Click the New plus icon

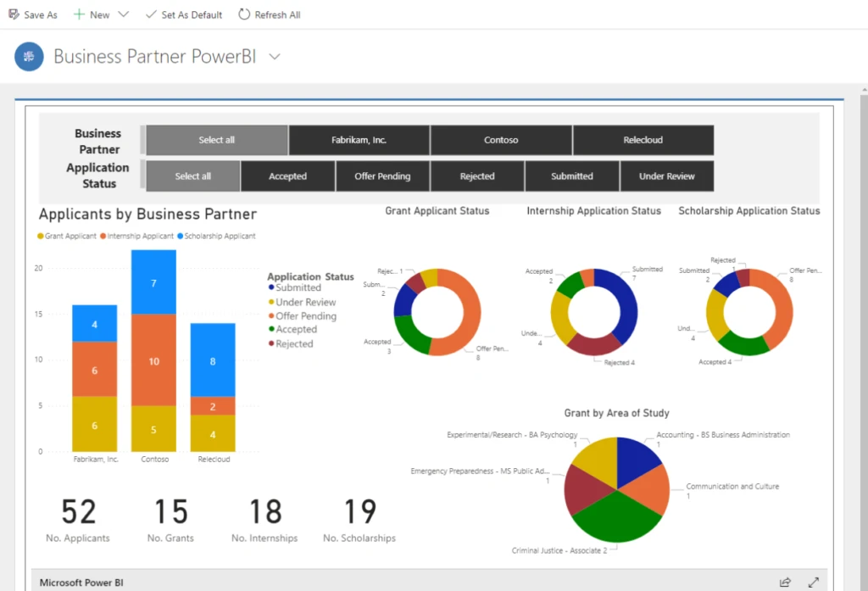pos(78,14)
